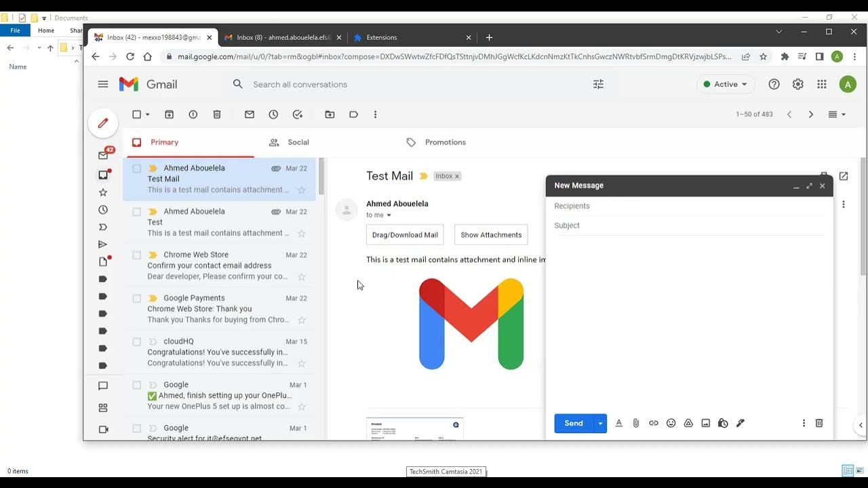Open Drafts in the left sidebar
Screen dimensions: 868x488
pyautogui.click(x=103, y=262)
